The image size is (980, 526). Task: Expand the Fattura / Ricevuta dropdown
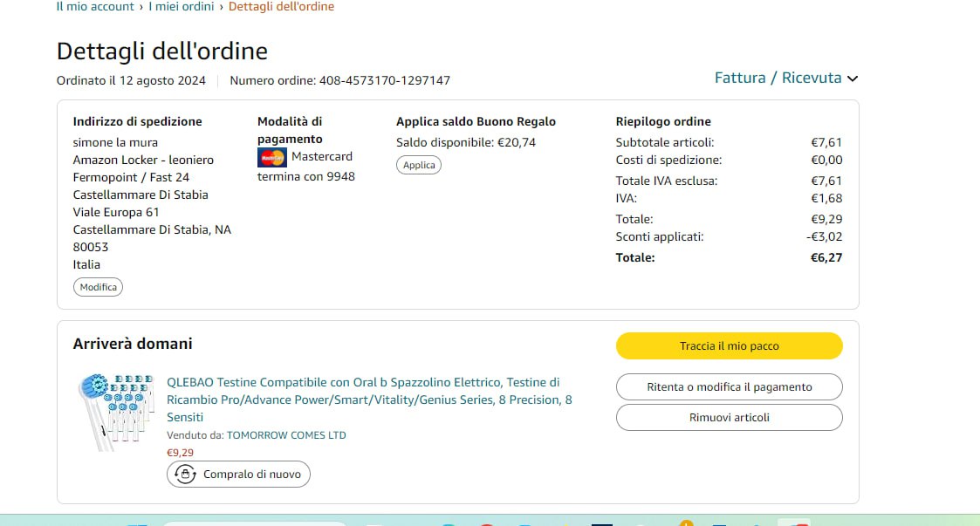tap(785, 79)
